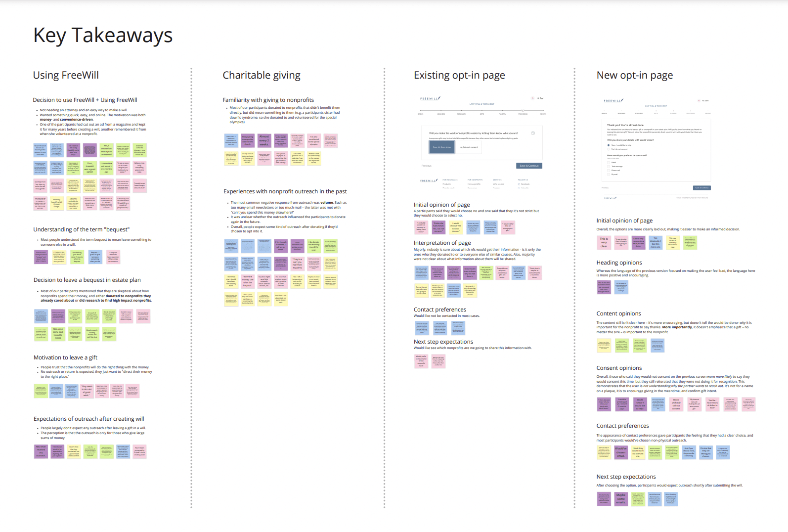The height and width of the screenshot is (532, 788).
Task: Select the 'Sure, I would like to help' radio
Action: tap(608, 145)
